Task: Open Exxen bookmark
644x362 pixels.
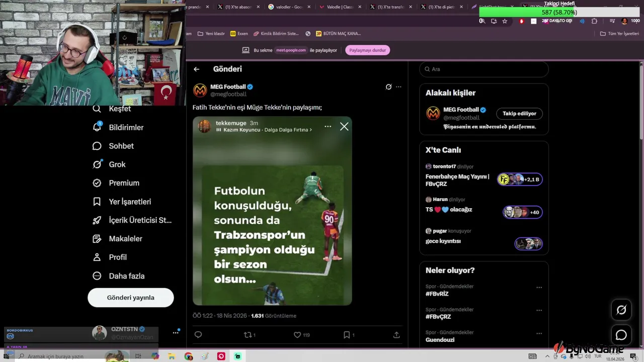Action: (x=239, y=34)
